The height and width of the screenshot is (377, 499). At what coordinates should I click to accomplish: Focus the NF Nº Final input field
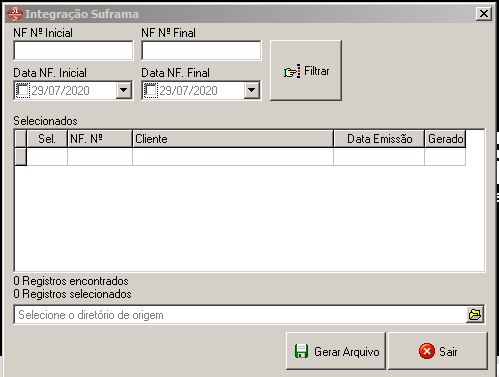click(201, 51)
